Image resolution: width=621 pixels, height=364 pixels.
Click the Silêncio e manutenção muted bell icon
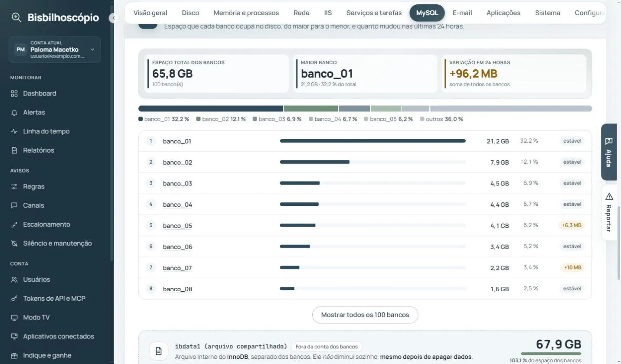click(x=14, y=244)
